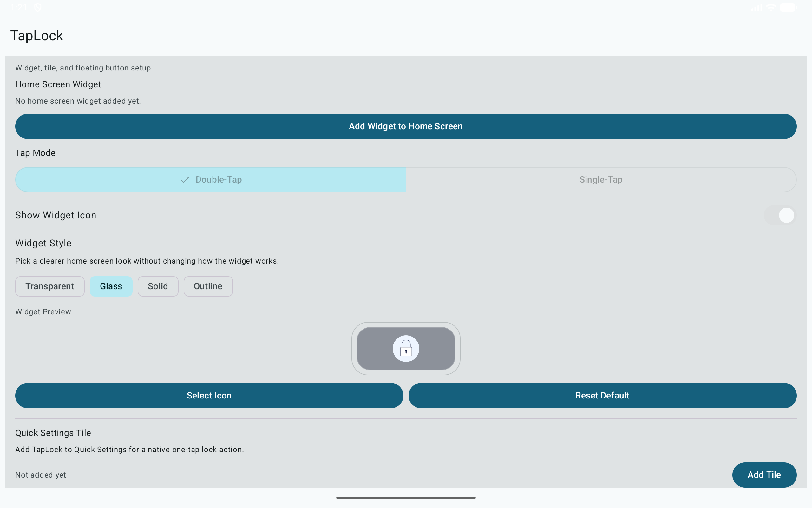Choose the Glass widget style
812x508 pixels.
(x=111, y=286)
